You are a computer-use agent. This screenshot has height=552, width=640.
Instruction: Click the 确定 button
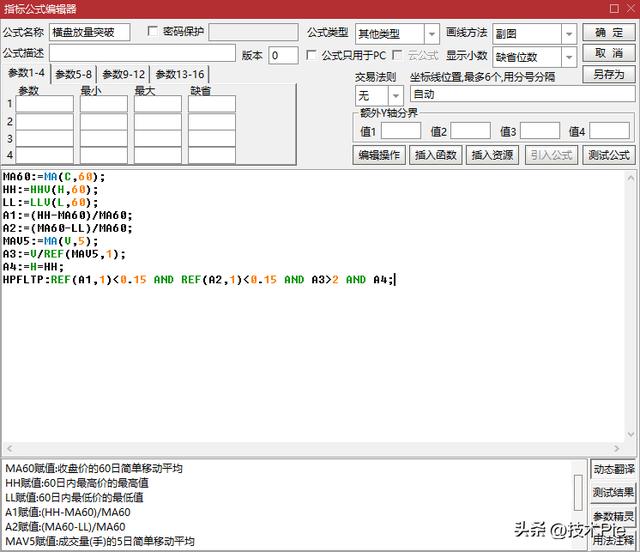click(608, 32)
